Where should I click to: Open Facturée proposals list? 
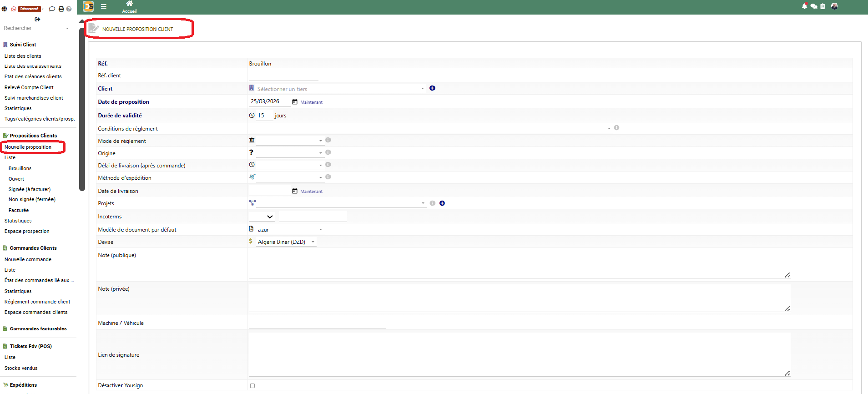pos(19,210)
